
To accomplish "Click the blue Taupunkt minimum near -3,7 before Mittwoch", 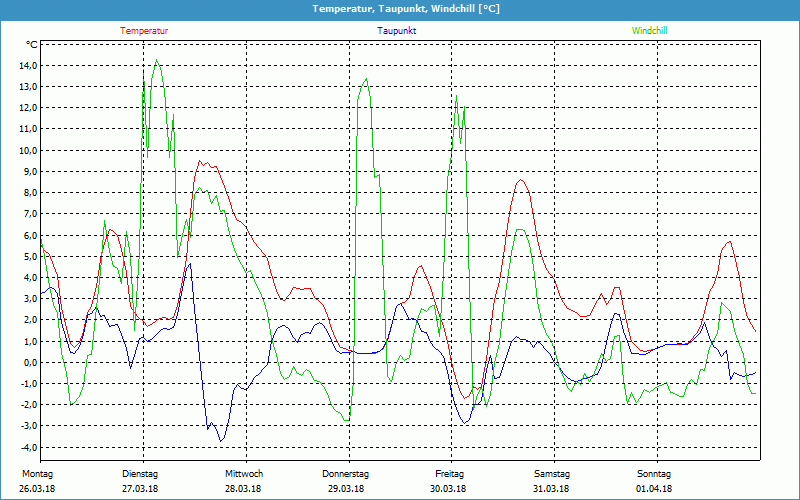I will [221, 441].
